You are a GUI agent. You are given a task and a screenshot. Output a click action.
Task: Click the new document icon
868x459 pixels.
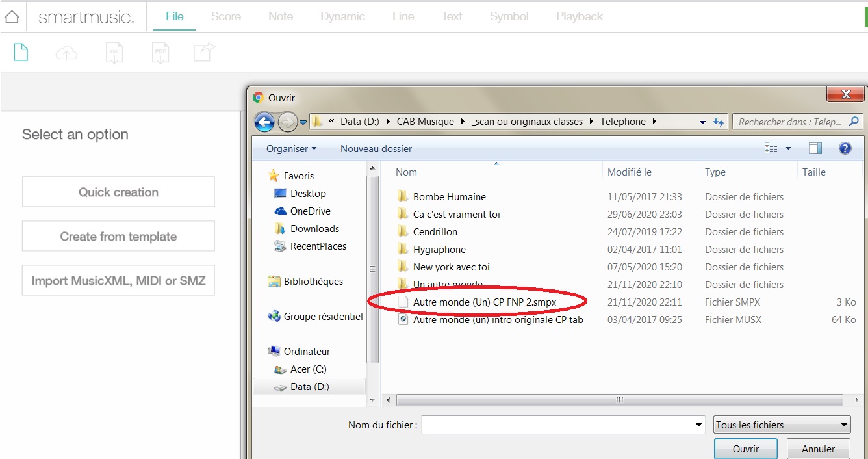point(21,53)
